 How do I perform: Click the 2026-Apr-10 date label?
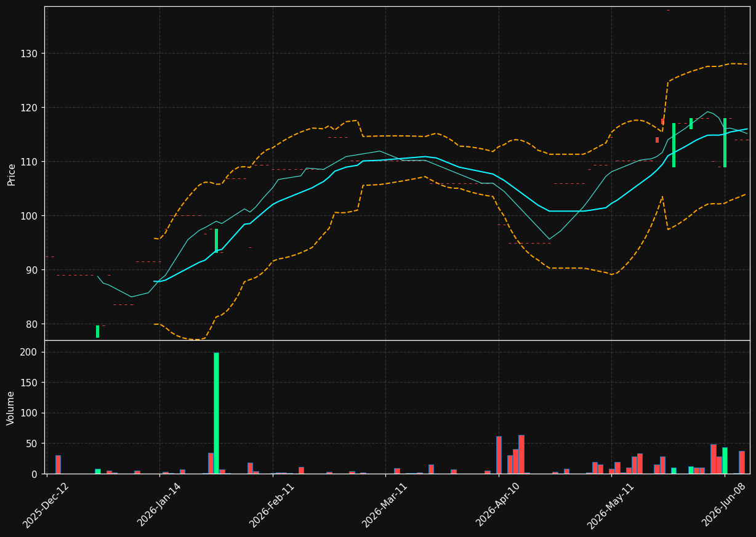(x=499, y=505)
